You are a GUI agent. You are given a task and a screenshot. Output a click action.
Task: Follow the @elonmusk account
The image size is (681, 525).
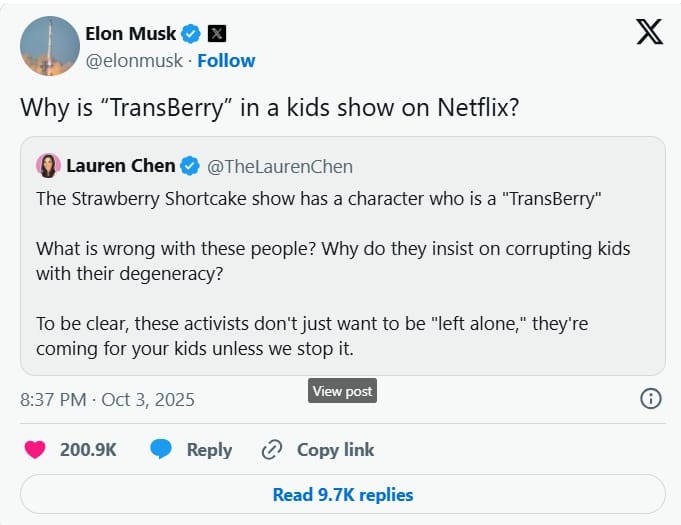click(226, 61)
